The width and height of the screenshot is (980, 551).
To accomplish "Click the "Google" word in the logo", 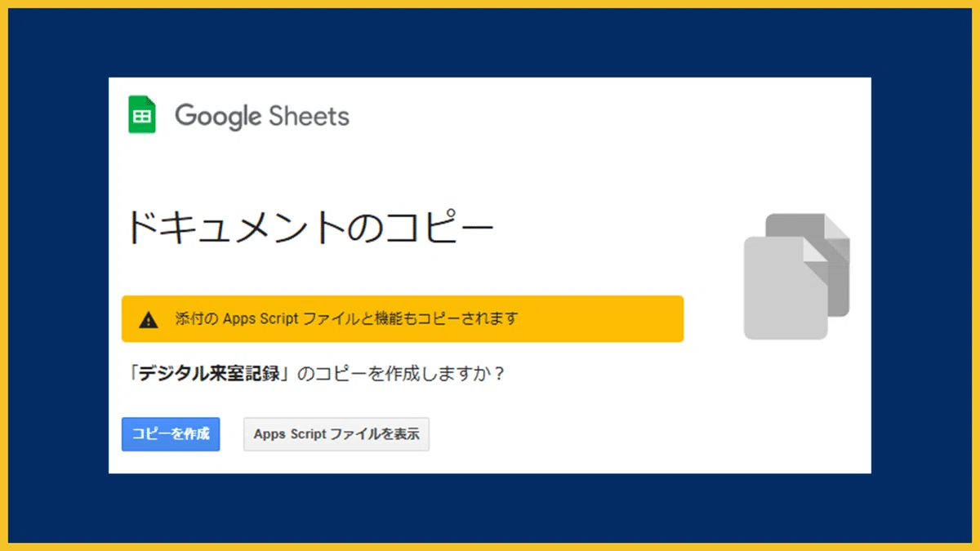I will pyautogui.click(x=216, y=116).
